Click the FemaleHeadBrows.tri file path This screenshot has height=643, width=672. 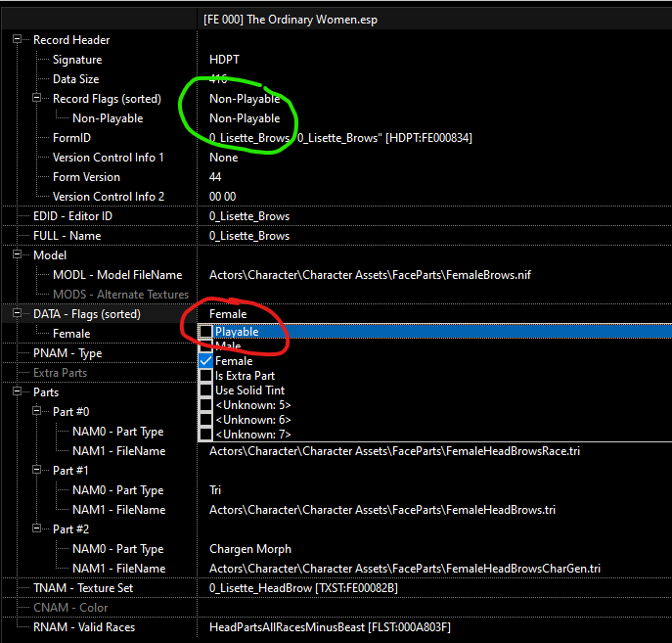[382, 510]
